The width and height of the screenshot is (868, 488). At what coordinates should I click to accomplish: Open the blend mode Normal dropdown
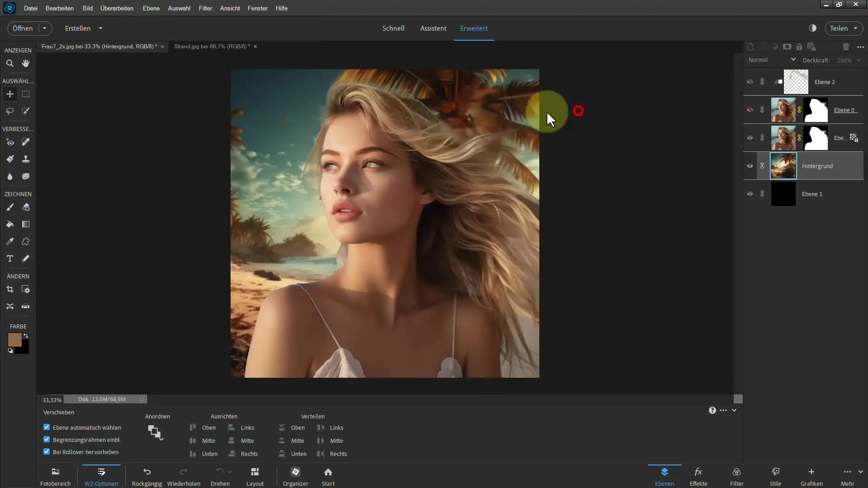click(772, 60)
